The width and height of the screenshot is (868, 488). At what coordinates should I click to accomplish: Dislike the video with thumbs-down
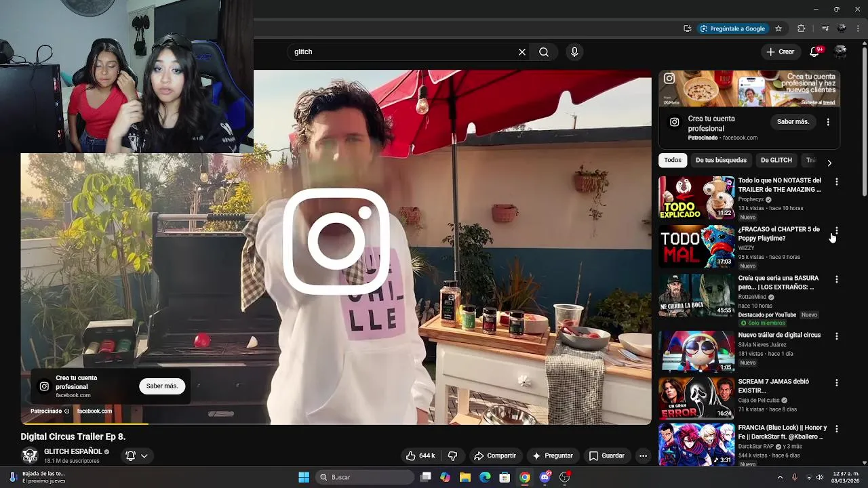click(453, 456)
